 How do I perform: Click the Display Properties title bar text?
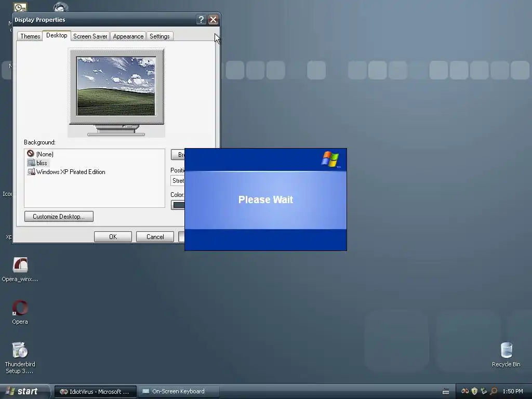point(39,20)
